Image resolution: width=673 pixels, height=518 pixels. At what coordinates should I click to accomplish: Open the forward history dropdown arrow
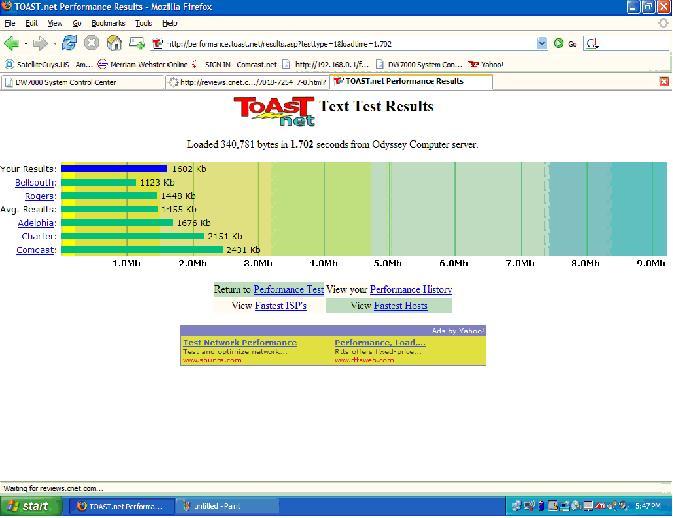click(55, 44)
